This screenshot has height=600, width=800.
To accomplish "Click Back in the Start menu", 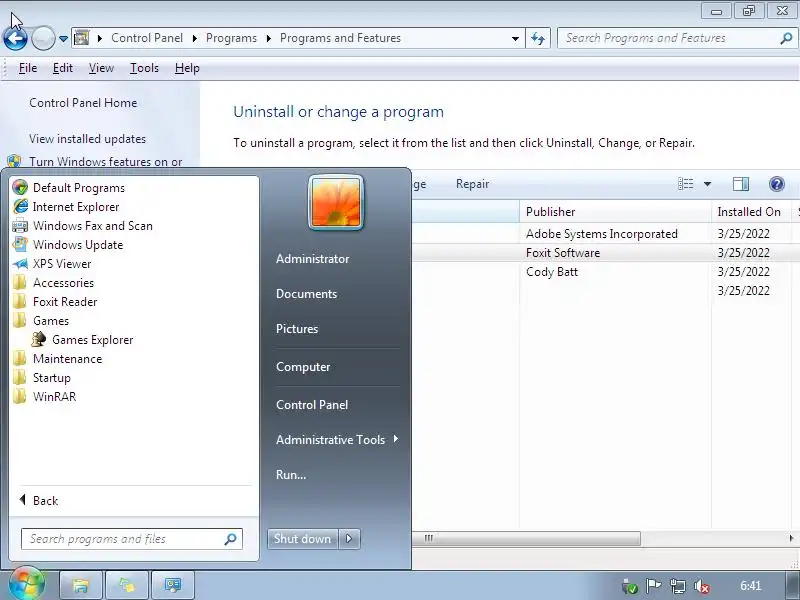I will [45, 501].
